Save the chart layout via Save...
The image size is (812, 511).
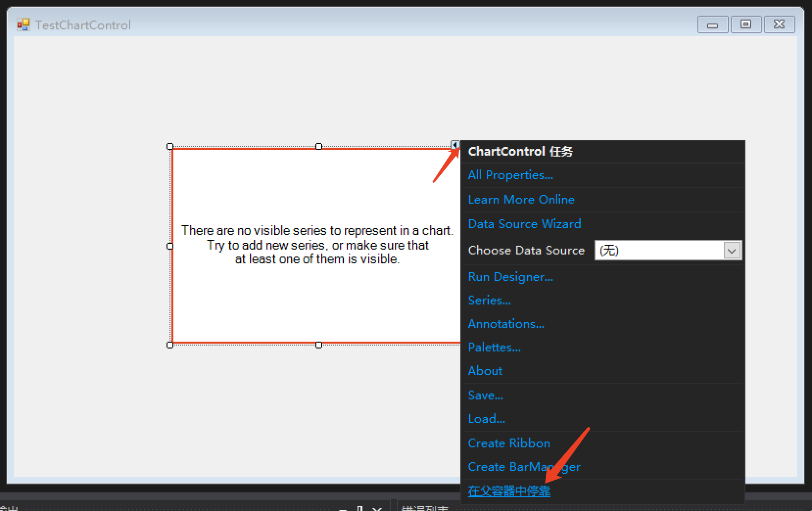(485, 395)
